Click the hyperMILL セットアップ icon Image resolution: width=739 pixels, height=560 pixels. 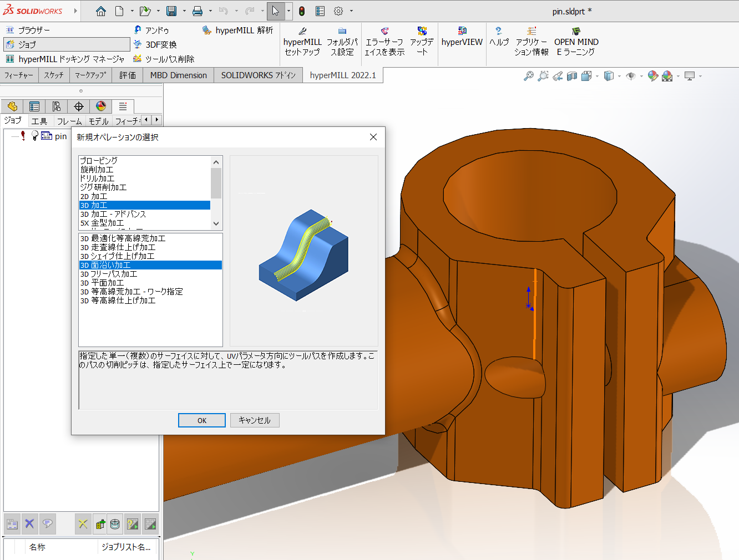click(302, 43)
